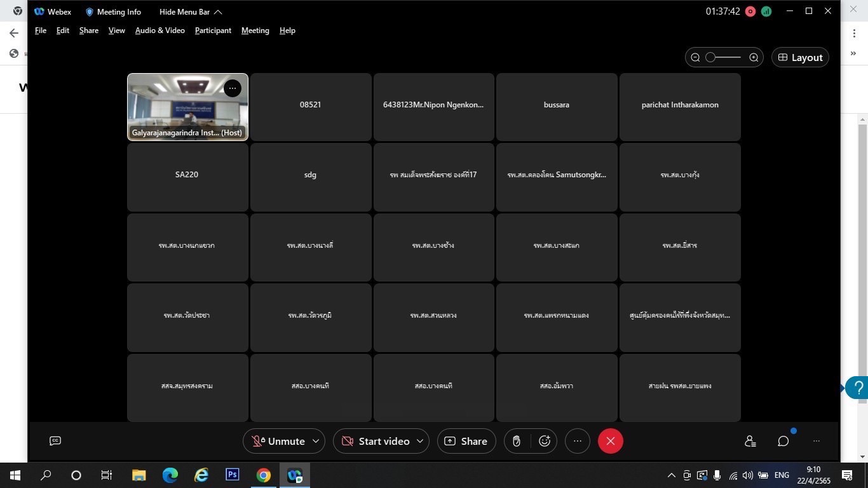The image size is (868, 488).
Task: Collapse the menu with Hide Menu Bar
Action: pyautogui.click(x=191, y=12)
